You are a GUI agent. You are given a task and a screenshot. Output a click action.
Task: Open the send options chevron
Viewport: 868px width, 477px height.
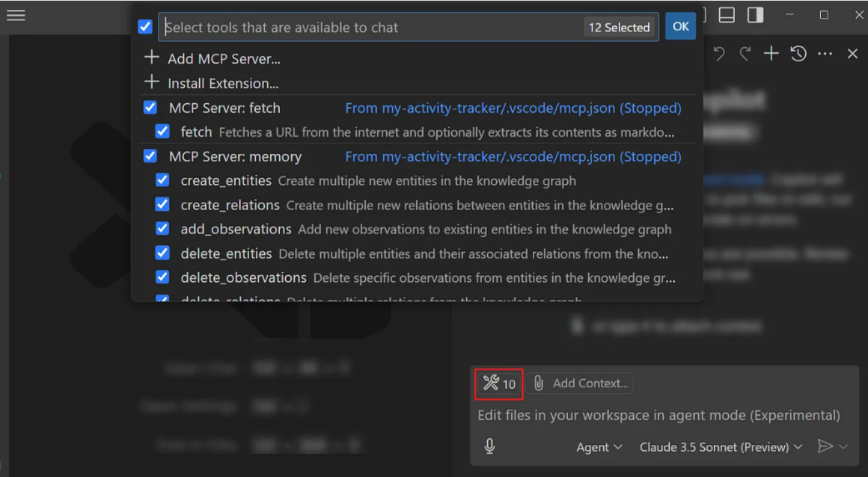(843, 446)
